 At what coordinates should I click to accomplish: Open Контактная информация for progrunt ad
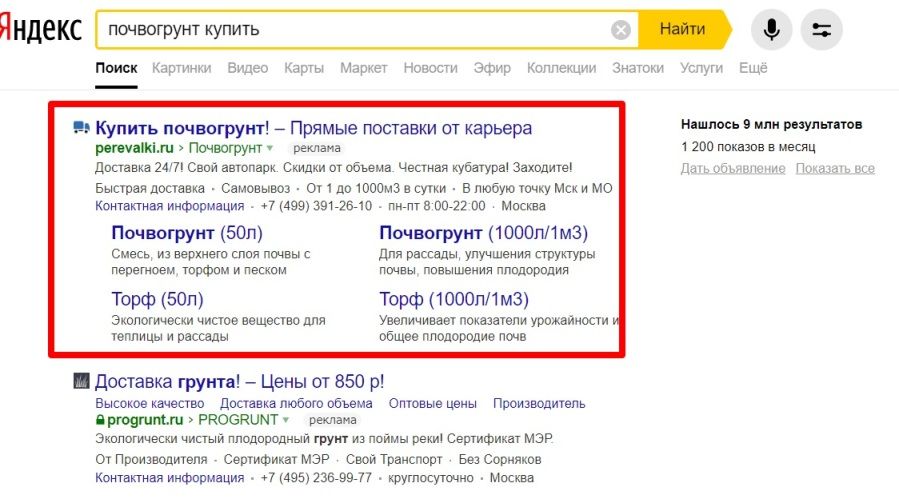(170, 478)
